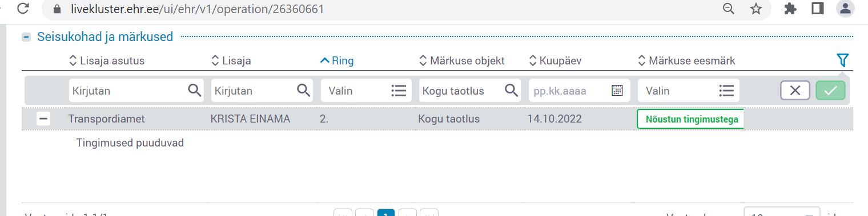Reload the page with the refresh icon
The width and height of the screenshot is (868, 216).
tap(23, 9)
